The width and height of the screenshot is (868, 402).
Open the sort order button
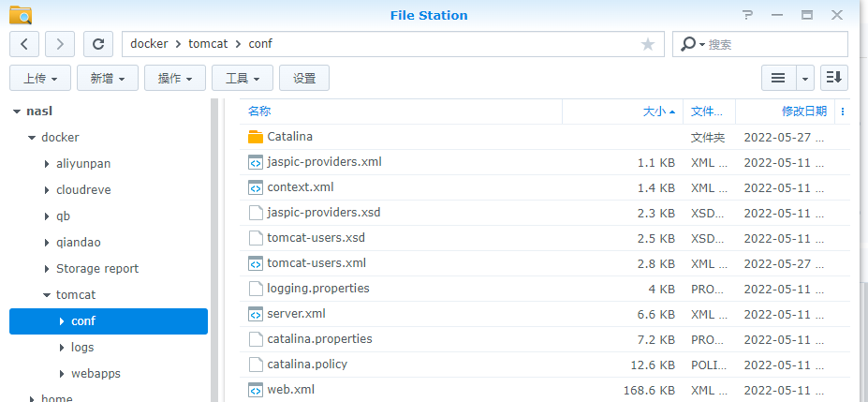[x=833, y=78]
